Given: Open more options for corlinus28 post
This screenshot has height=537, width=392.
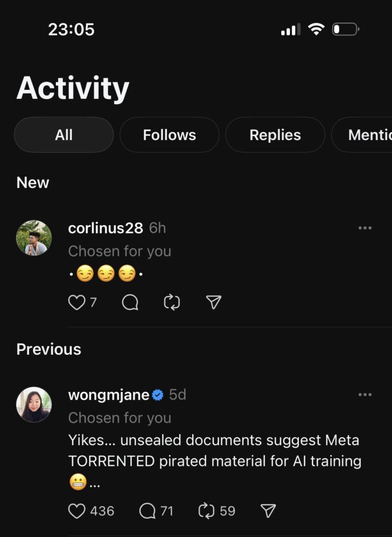Looking at the screenshot, I should (x=365, y=228).
